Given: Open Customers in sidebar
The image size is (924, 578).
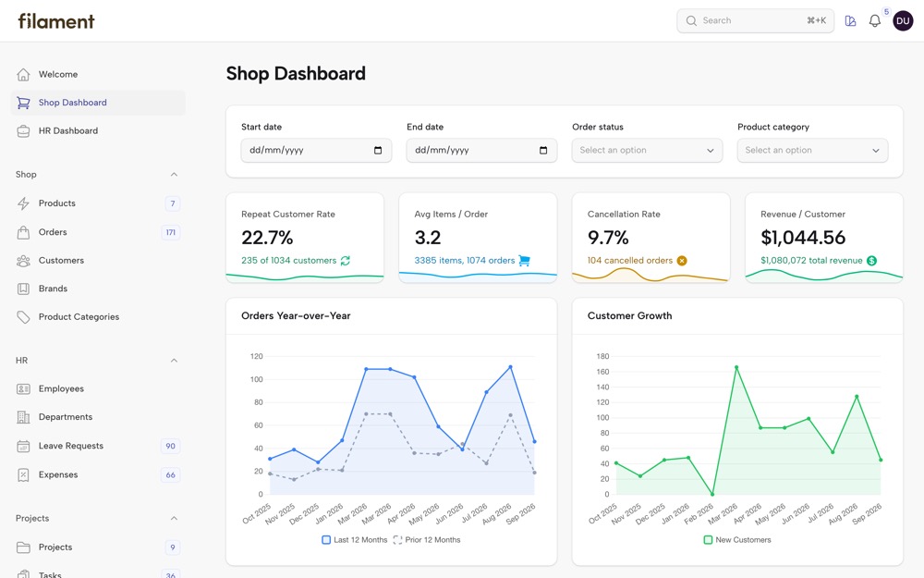Looking at the screenshot, I should [98, 261].
